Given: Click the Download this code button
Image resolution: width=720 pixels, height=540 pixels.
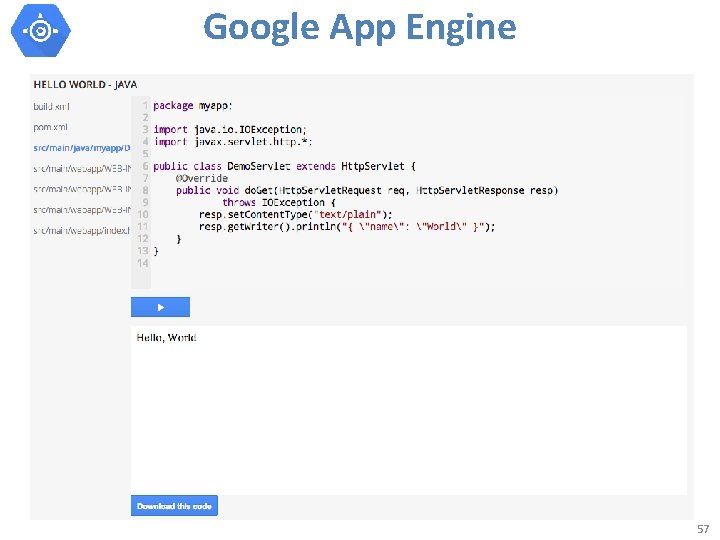Looking at the screenshot, I should point(174,506).
